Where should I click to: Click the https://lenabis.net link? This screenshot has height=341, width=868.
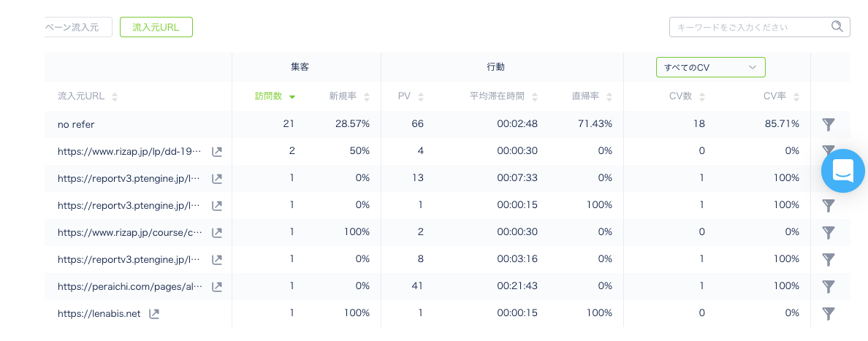pos(99,314)
